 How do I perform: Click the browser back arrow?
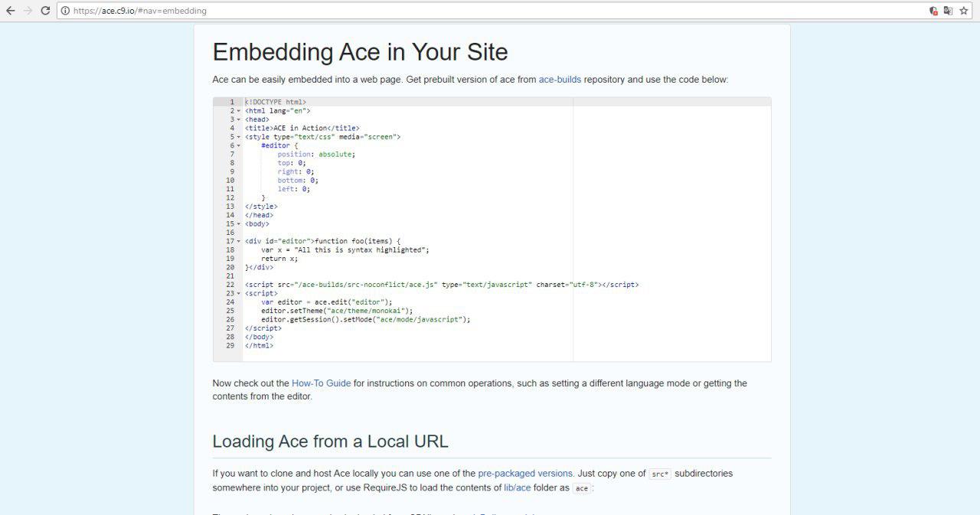click(x=10, y=11)
